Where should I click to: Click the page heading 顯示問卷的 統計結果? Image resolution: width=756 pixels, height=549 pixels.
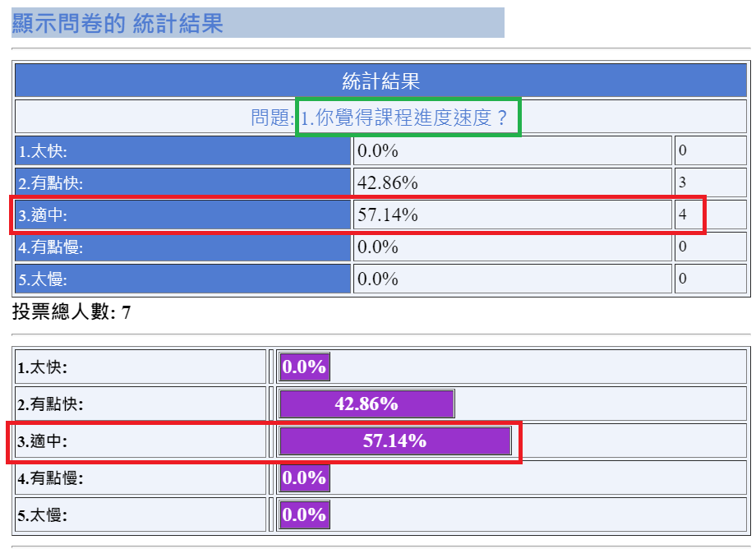coord(118,23)
